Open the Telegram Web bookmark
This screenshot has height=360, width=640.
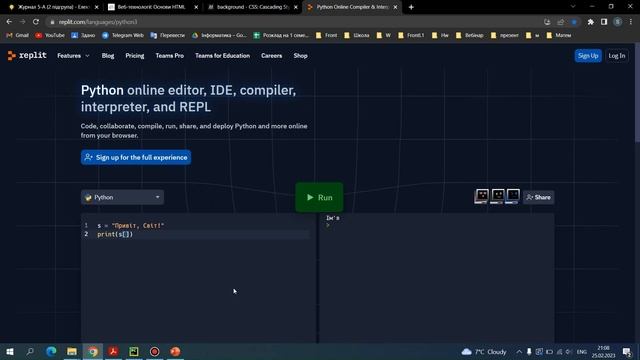pos(123,36)
